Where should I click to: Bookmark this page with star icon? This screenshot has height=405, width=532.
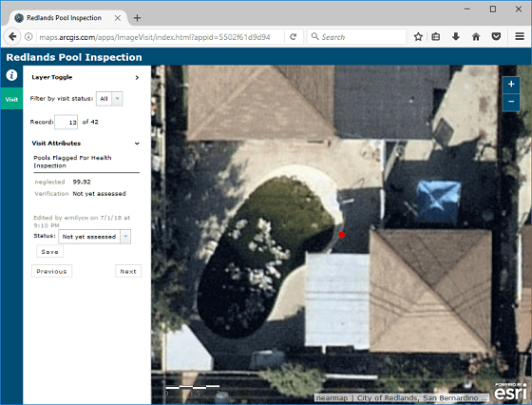pyautogui.click(x=418, y=37)
